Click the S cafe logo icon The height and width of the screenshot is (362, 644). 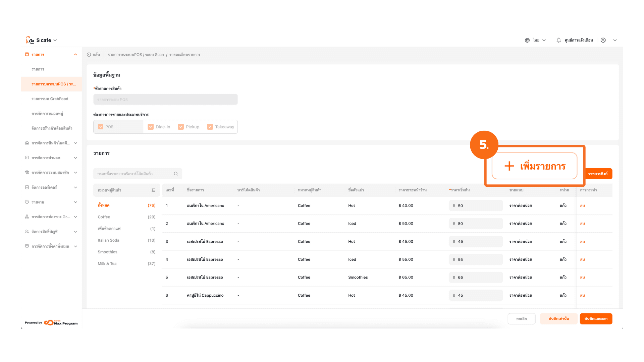[30, 40]
